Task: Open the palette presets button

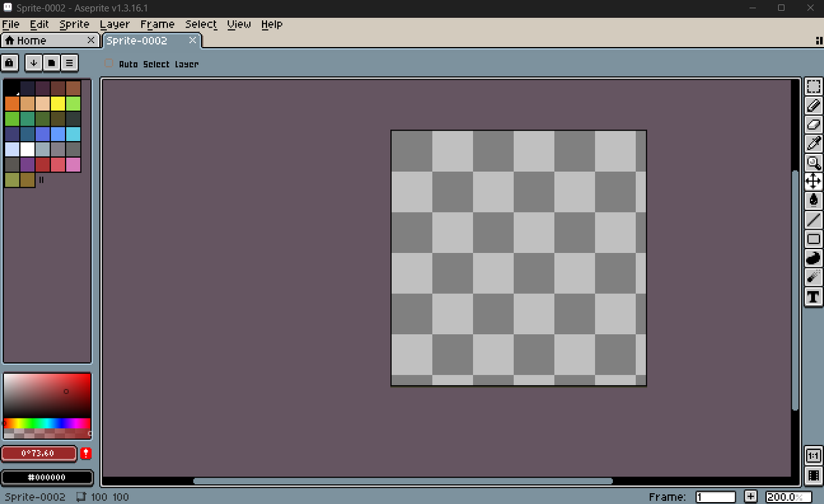Action: 51,63
